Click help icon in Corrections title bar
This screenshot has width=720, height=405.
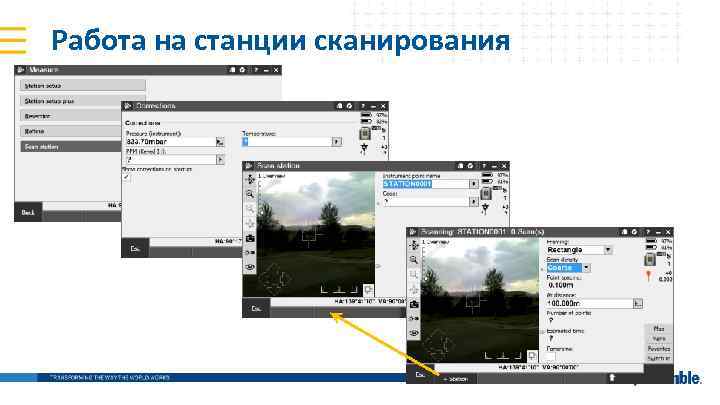click(362, 106)
